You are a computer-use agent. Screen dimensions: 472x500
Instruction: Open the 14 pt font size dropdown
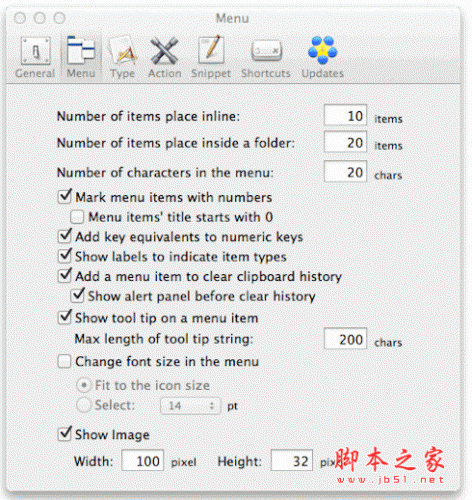[x=191, y=406]
